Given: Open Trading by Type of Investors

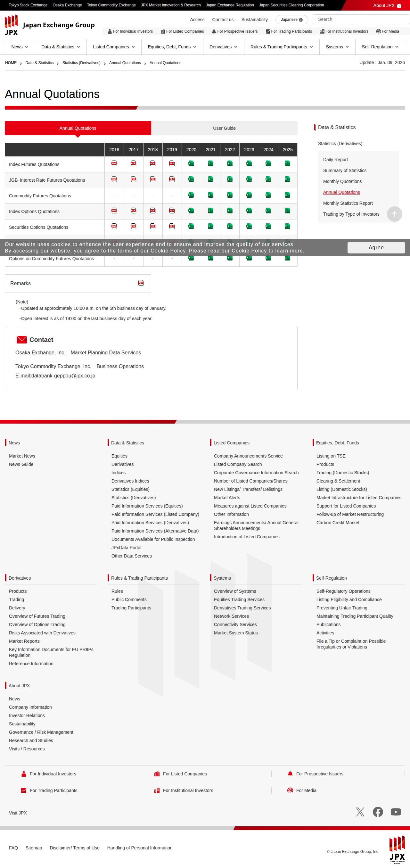Looking at the screenshot, I should pyautogui.click(x=351, y=214).
